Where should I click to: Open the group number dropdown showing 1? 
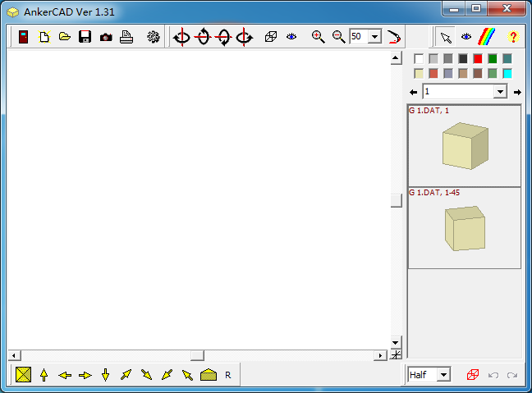pos(500,92)
